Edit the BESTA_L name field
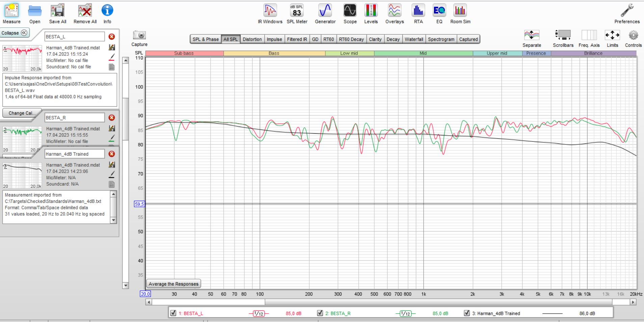644x322 pixels. [x=75, y=36]
